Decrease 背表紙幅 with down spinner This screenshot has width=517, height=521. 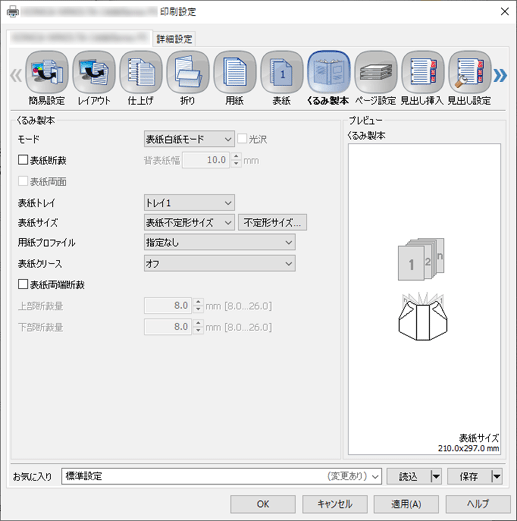236,164
